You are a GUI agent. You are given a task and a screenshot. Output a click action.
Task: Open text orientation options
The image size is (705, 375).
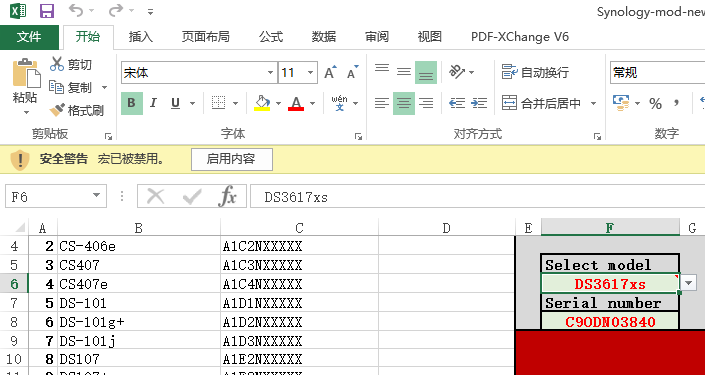pos(461,72)
